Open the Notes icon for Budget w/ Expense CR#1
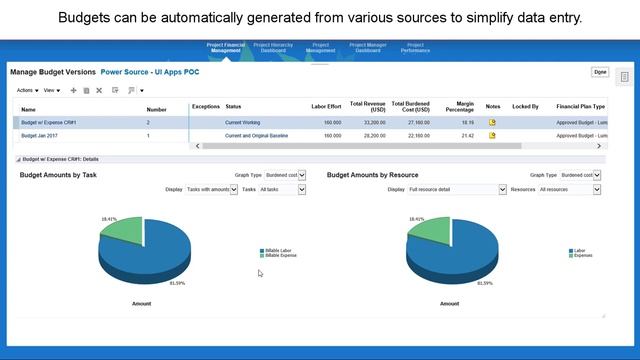Image resolution: width=640 pixels, height=360 pixels. coord(492,122)
